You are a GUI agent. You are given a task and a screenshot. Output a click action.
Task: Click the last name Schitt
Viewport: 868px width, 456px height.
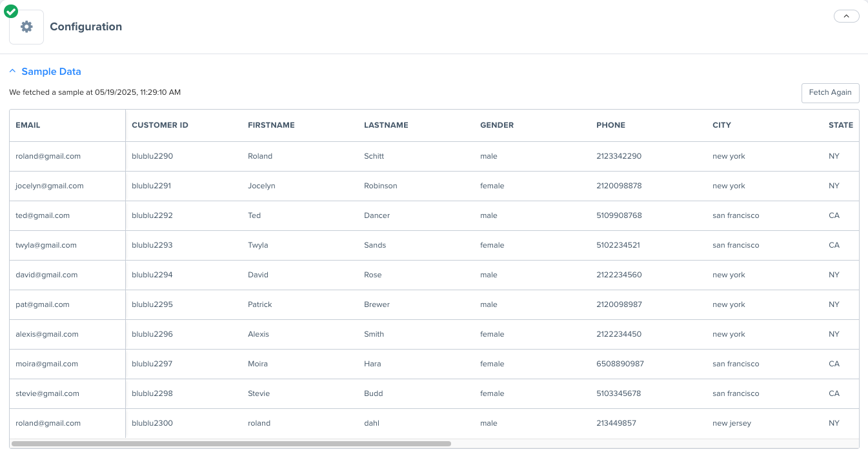point(374,156)
